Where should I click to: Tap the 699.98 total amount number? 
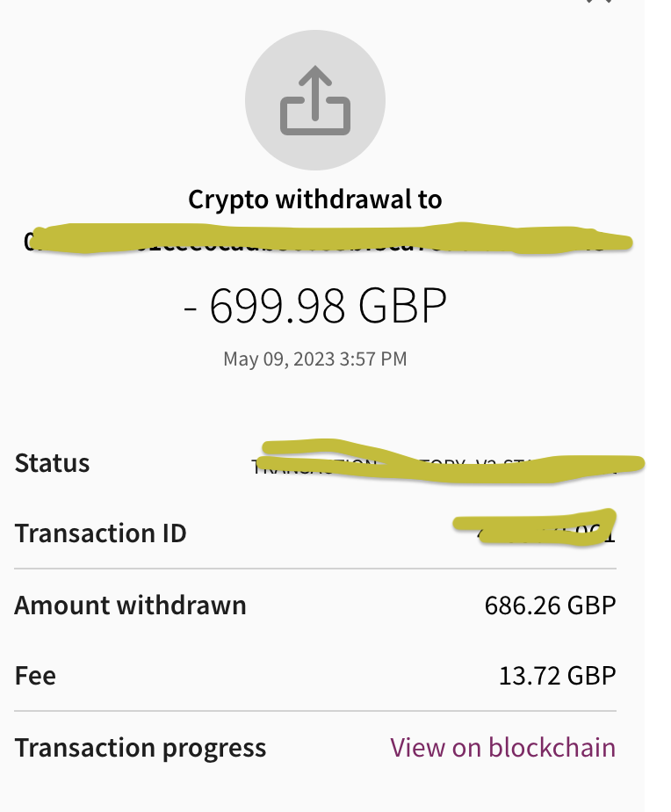tap(275, 307)
